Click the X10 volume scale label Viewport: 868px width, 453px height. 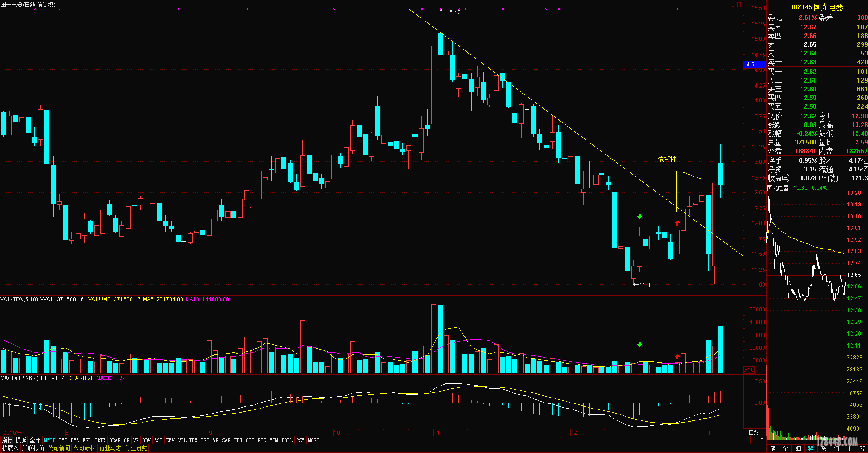tap(748, 370)
